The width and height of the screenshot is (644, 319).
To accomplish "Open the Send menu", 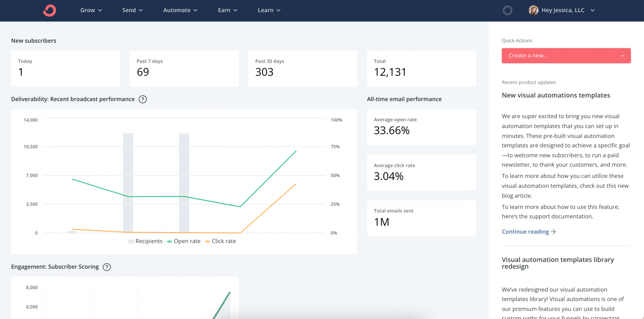I will coord(132,10).
